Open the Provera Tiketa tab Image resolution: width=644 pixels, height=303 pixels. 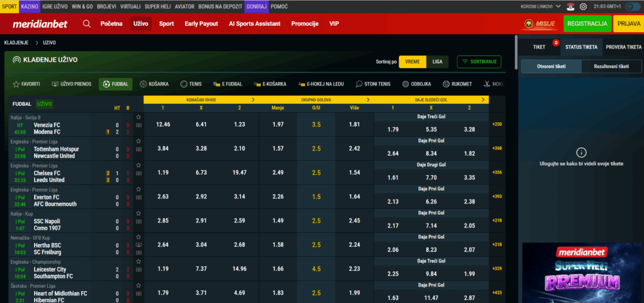click(623, 47)
